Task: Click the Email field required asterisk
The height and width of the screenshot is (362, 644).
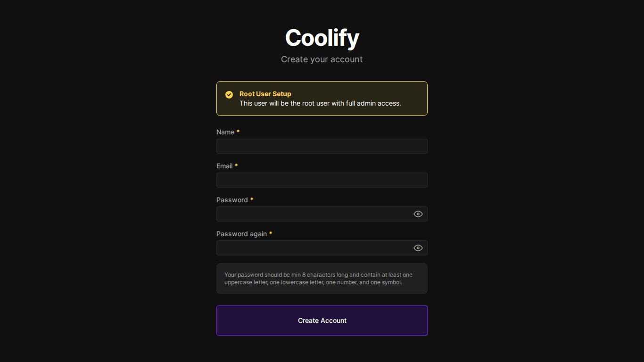Action: 236,165
